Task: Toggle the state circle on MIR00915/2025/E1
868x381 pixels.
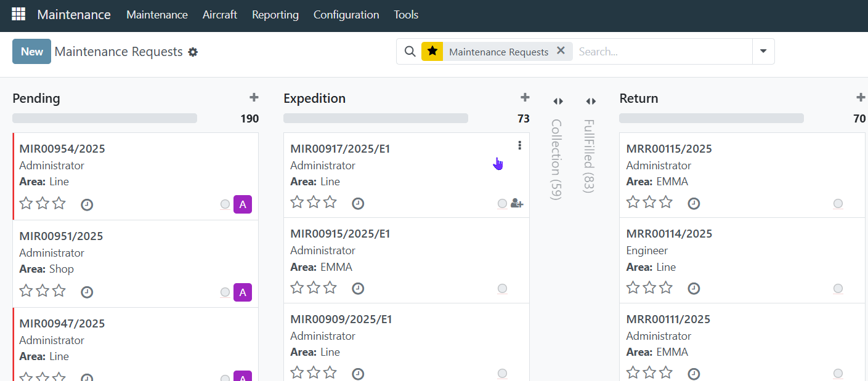Action: pos(502,289)
